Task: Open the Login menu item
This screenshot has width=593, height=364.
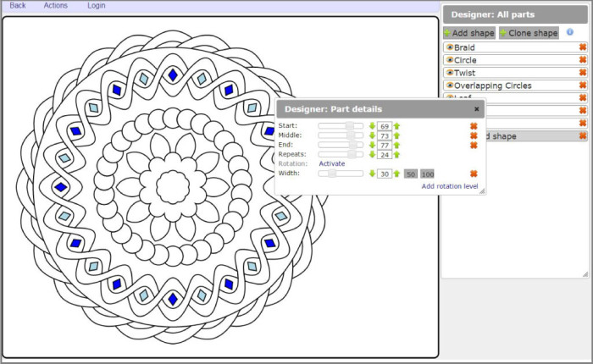Action: pyautogui.click(x=97, y=6)
